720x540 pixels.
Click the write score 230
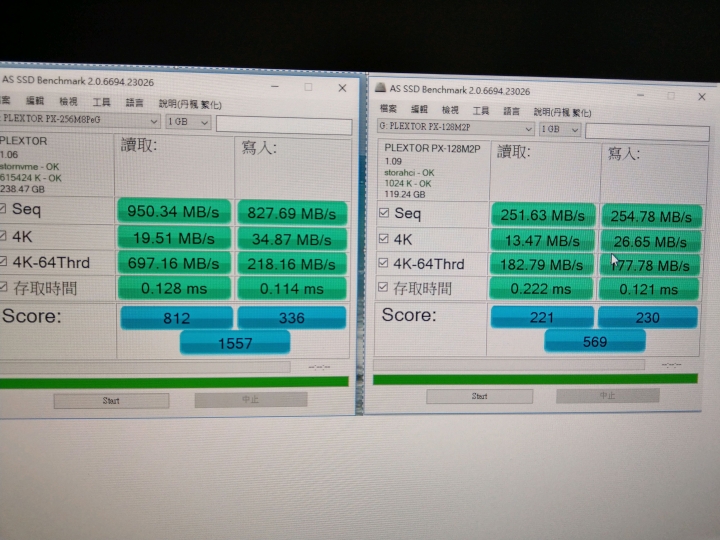coord(648,317)
